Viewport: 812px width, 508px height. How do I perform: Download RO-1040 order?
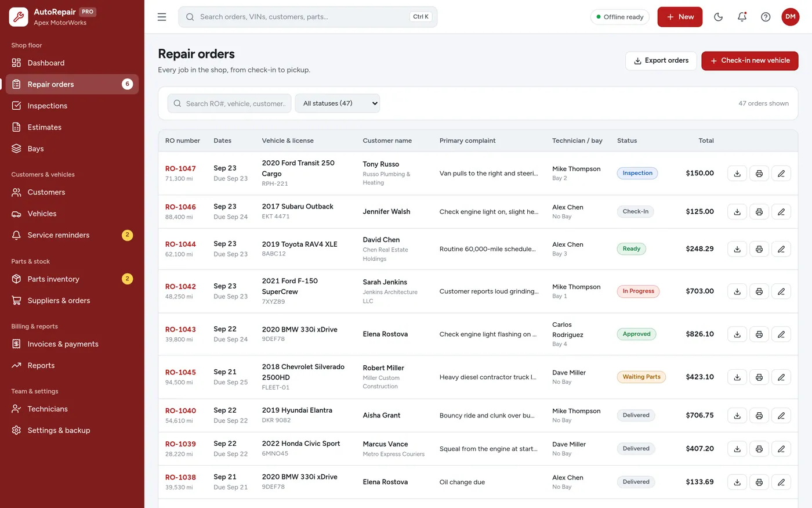pyautogui.click(x=737, y=415)
